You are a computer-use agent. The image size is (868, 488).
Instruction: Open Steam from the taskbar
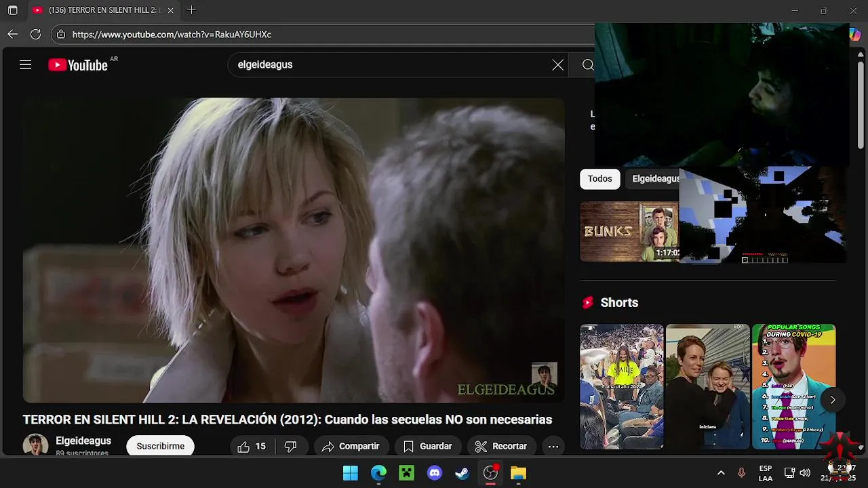tap(462, 473)
